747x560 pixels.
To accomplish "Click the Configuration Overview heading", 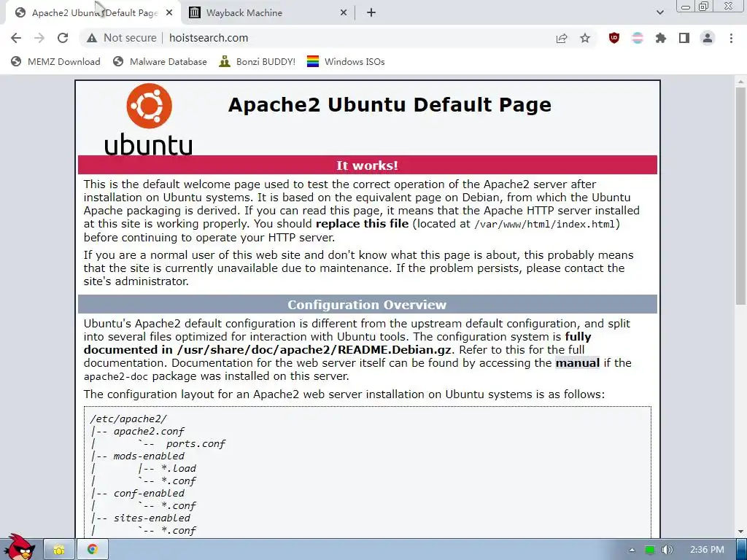I will (x=368, y=304).
